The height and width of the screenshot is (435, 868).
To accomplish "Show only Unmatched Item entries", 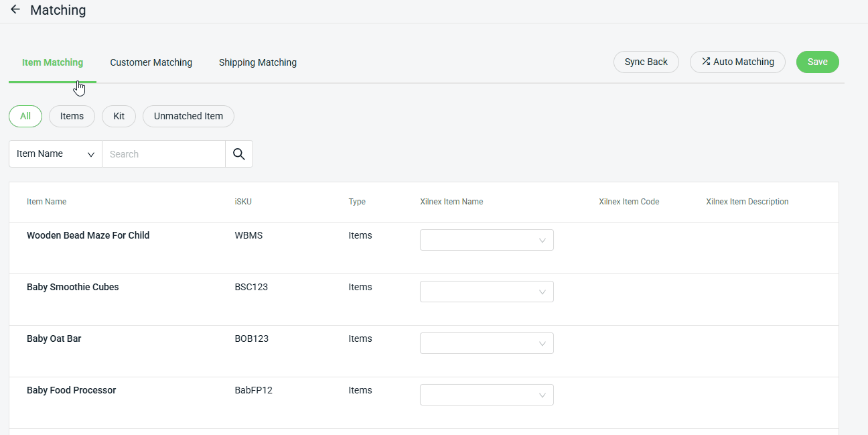I will 188,116.
